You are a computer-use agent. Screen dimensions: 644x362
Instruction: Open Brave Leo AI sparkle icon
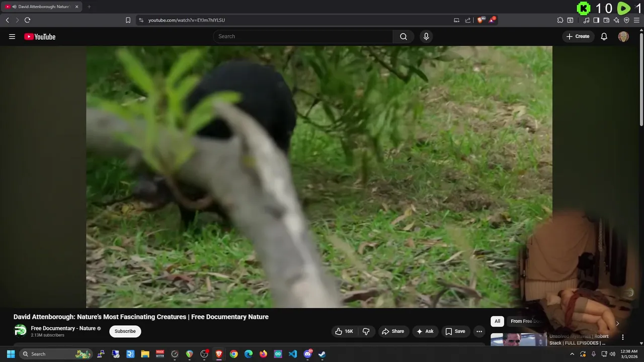point(616,20)
